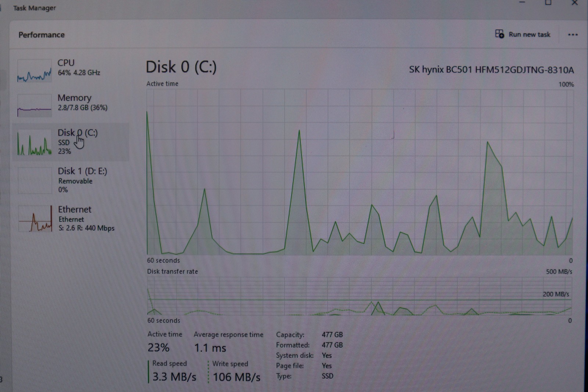
Task: Select Disk 0 (C:) in sidebar
Action: pyautogui.click(x=71, y=142)
